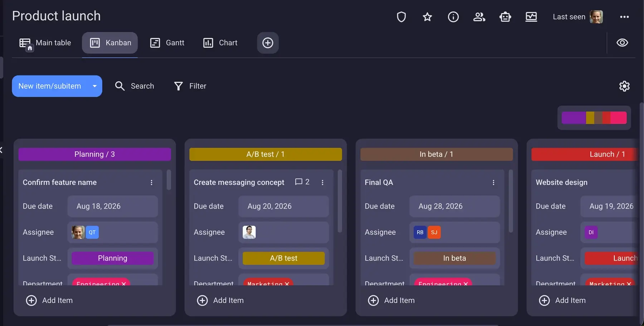644x326 pixels.
Task: Click A/B test column vertical scrollbar
Action: [x=340, y=201]
